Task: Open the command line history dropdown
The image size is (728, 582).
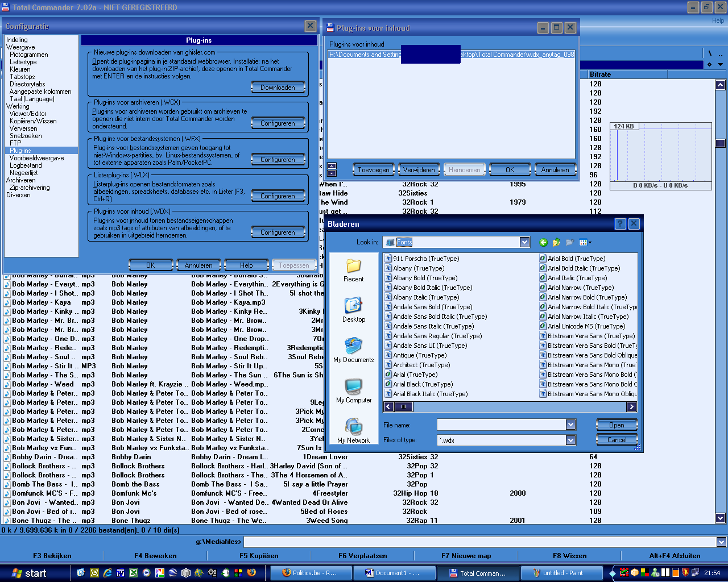Action: click(x=721, y=542)
